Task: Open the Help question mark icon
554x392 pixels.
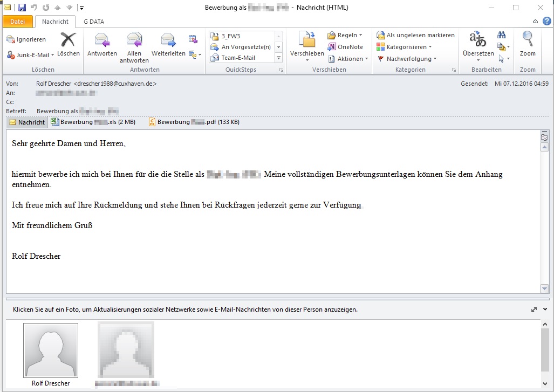Action: (546, 22)
